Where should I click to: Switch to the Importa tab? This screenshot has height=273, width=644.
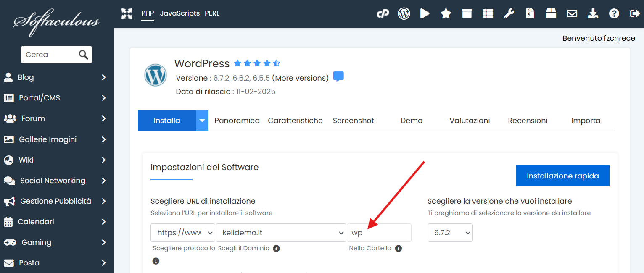586,121
